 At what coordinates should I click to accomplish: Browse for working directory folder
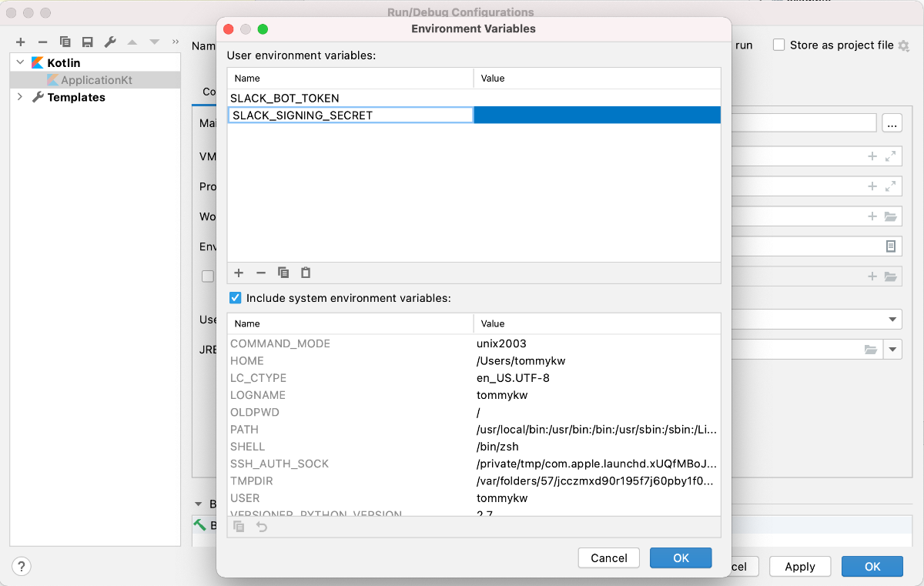tap(891, 216)
